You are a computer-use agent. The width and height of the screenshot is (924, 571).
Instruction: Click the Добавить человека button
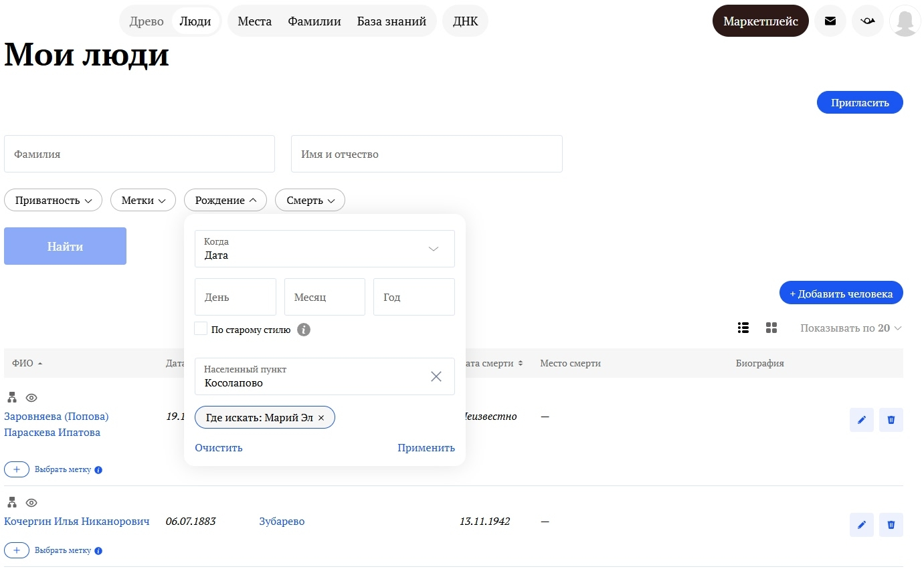coord(840,294)
